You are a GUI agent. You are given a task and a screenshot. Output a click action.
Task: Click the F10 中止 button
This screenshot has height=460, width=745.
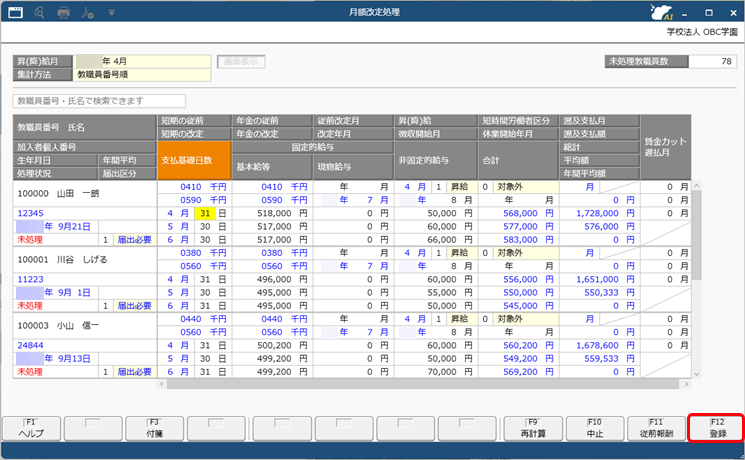[597, 429]
